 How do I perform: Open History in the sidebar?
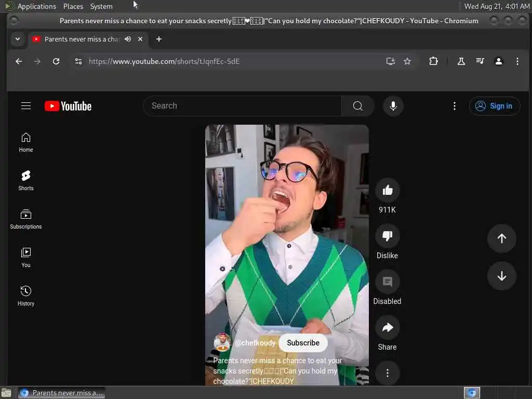tap(26, 296)
